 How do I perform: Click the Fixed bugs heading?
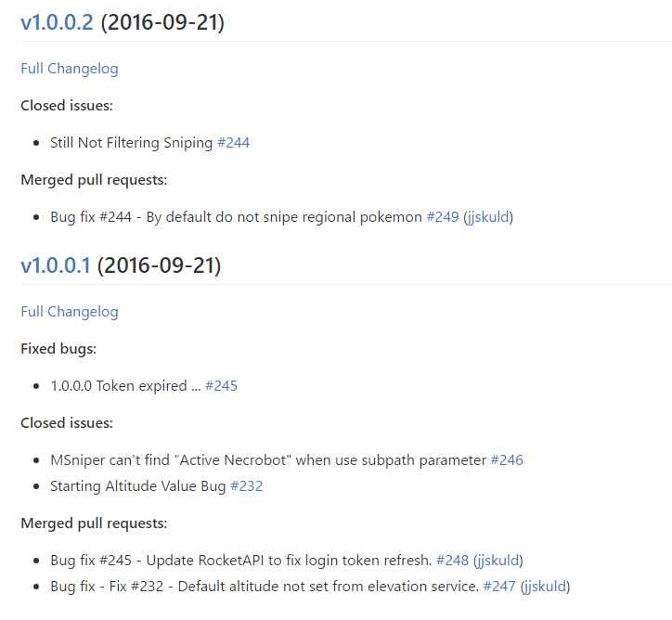click(58, 349)
